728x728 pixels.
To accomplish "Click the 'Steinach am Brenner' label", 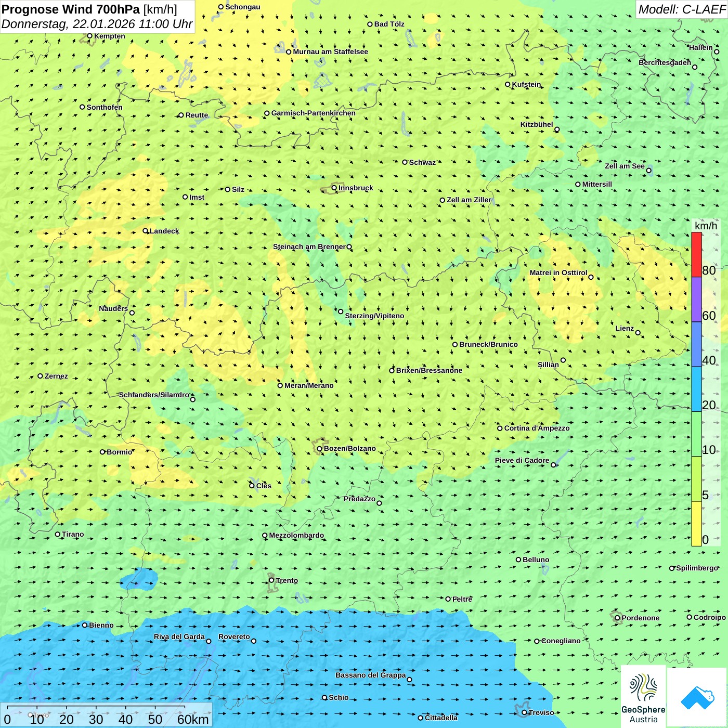I will pyautogui.click(x=309, y=246).
